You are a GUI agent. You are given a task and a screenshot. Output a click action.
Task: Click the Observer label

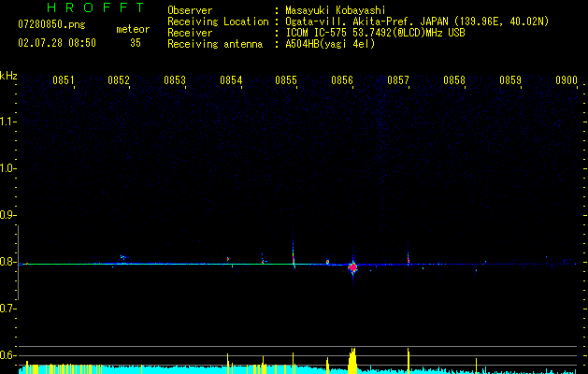point(190,10)
